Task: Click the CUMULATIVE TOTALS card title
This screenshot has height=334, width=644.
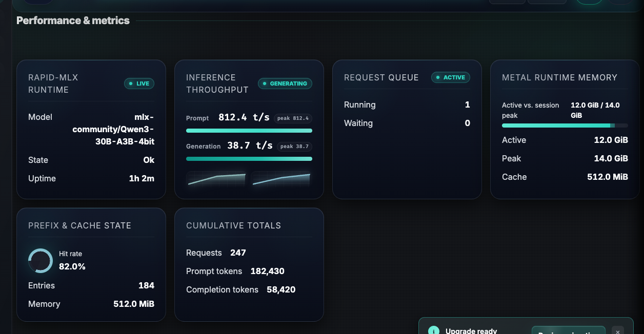Action: 233,225
